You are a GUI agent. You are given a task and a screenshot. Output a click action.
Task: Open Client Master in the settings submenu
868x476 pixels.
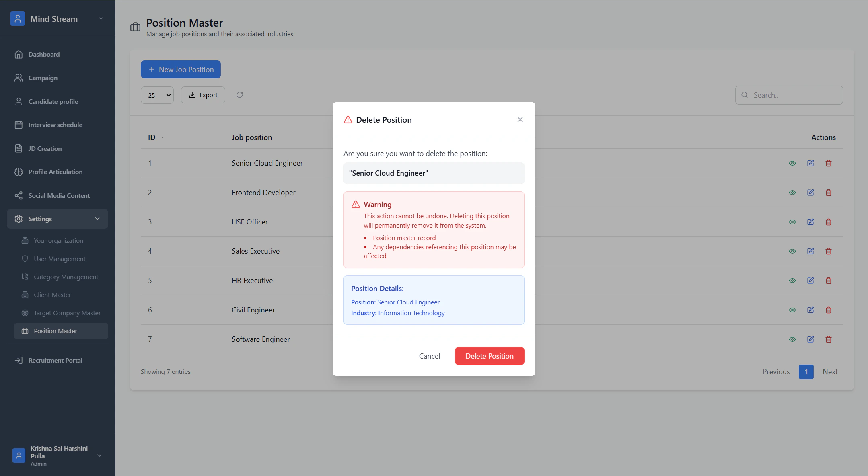click(x=52, y=295)
